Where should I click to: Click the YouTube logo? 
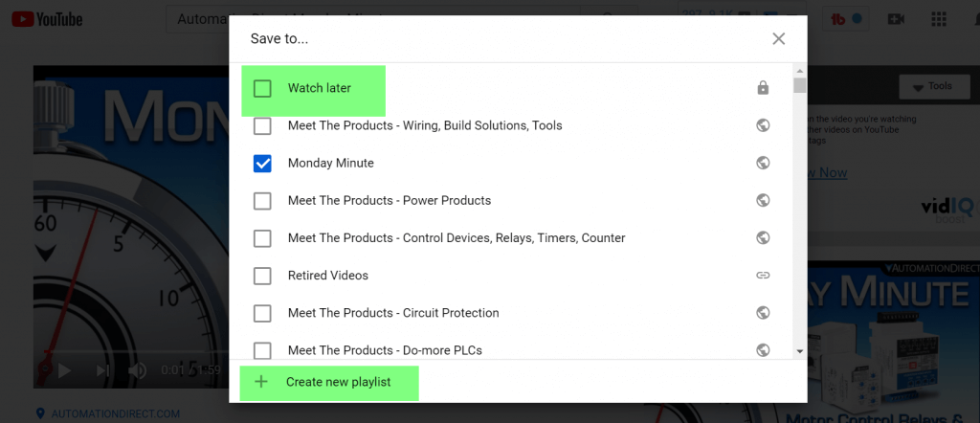[x=47, y=19]
